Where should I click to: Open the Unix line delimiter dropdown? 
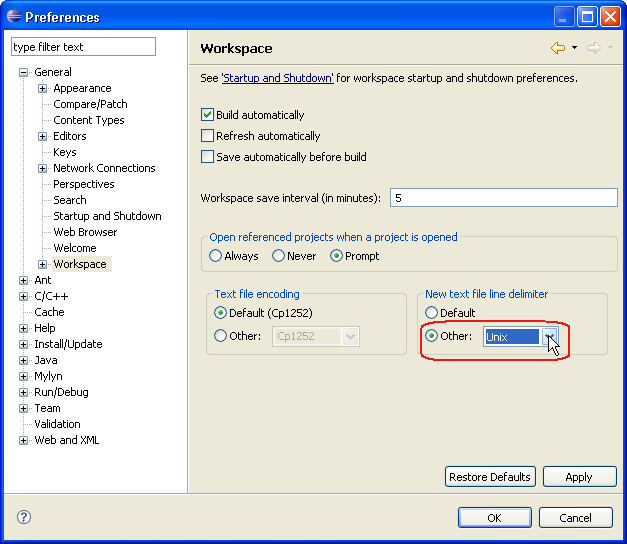(549, 337)
